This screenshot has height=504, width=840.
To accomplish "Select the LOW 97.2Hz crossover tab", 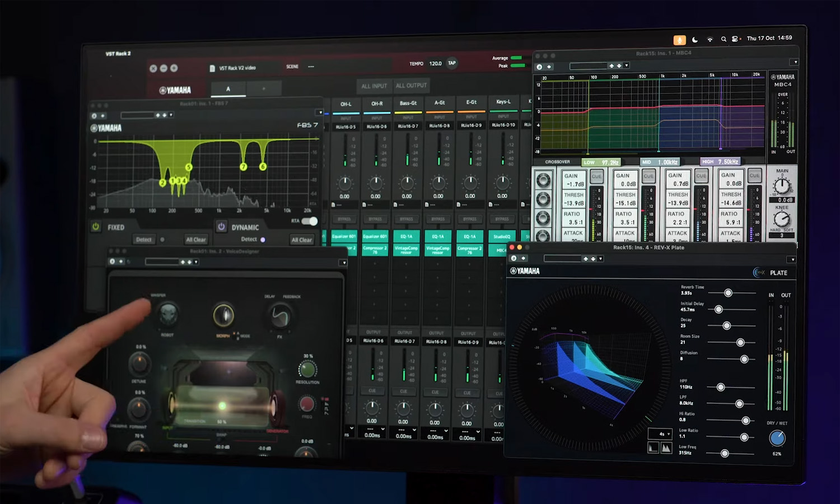I will [x=601, y=162].
